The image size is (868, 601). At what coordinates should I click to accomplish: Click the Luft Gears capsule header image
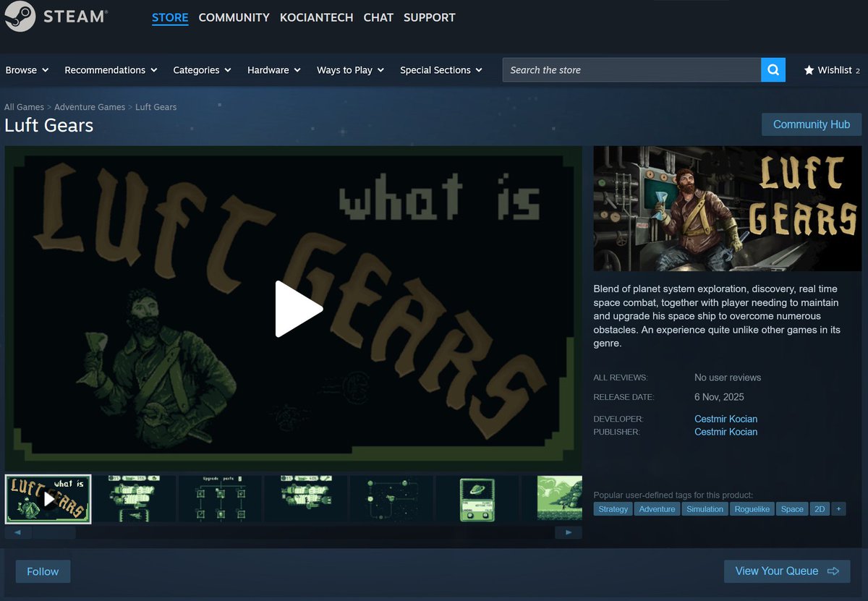727,208
